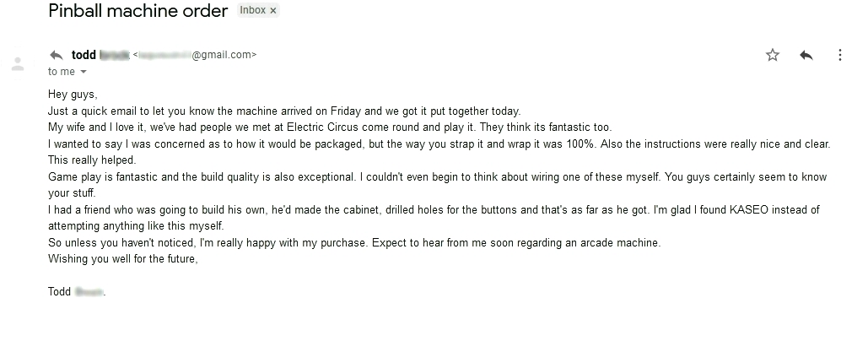Expand the "to me" recipient details arrow

[83, 73]
